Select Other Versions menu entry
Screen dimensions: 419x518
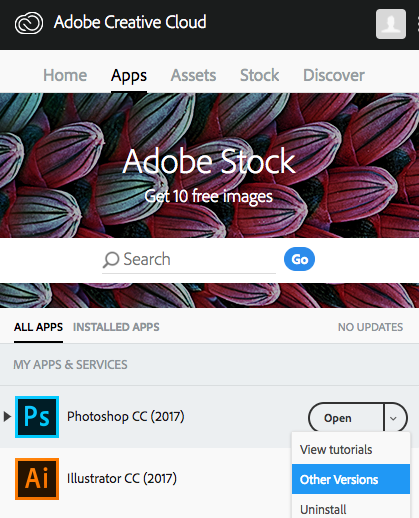351,479
